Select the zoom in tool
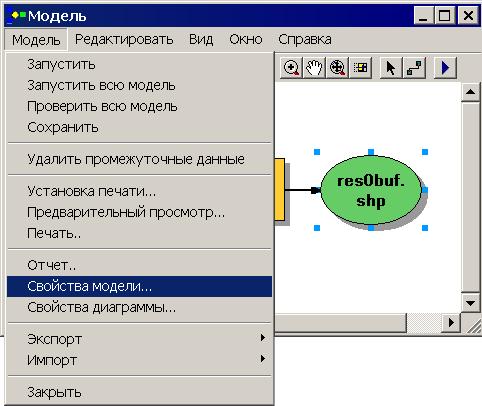 (x=291, y=68)
